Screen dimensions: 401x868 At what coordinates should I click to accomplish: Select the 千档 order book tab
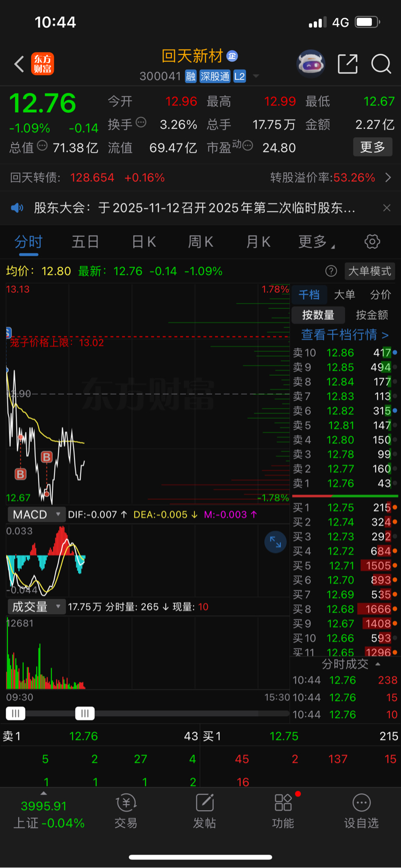[x=309, y=295]
